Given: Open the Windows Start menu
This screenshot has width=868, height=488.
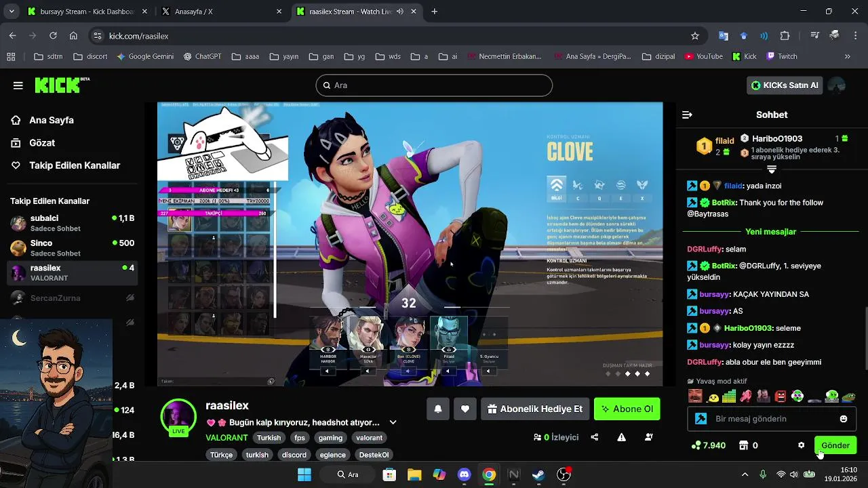Looking at the screenshot, I should [x=304, y=474].
